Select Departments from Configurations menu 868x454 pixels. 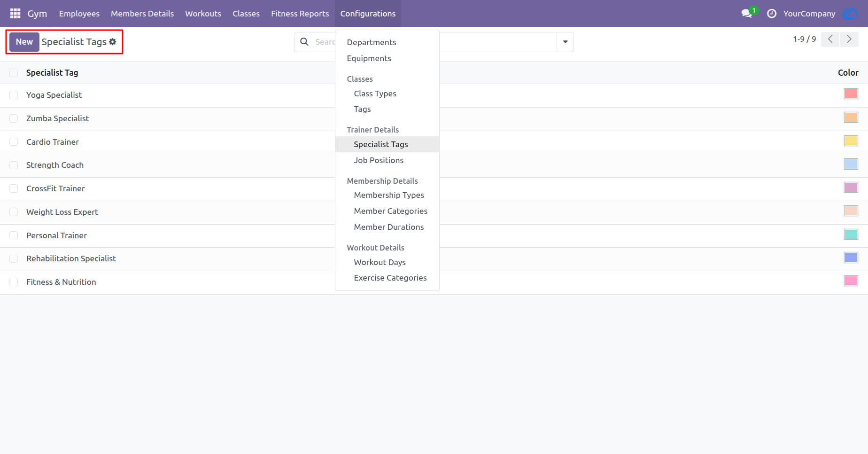[x=372, y=42]
